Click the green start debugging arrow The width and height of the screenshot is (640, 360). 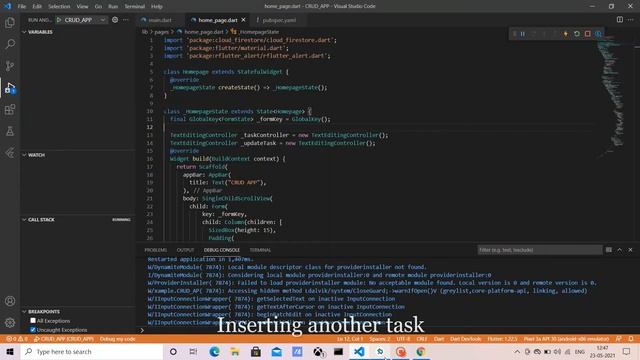[x=59, y=20]
